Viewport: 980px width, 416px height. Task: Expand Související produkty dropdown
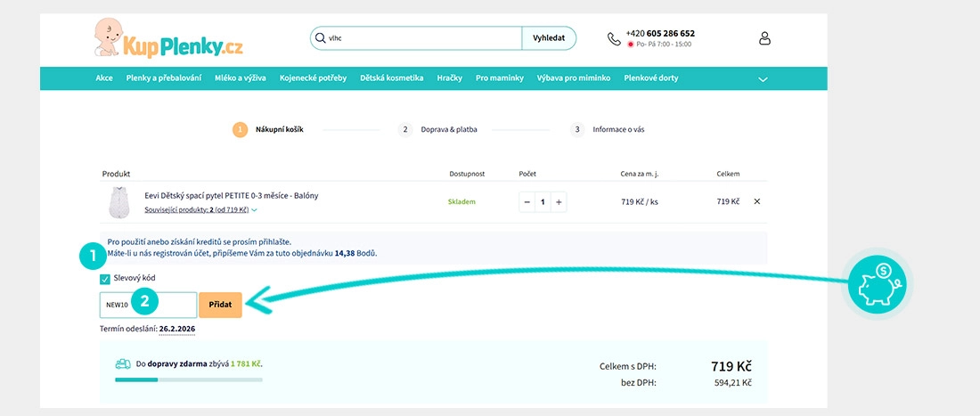coord(200,210)
